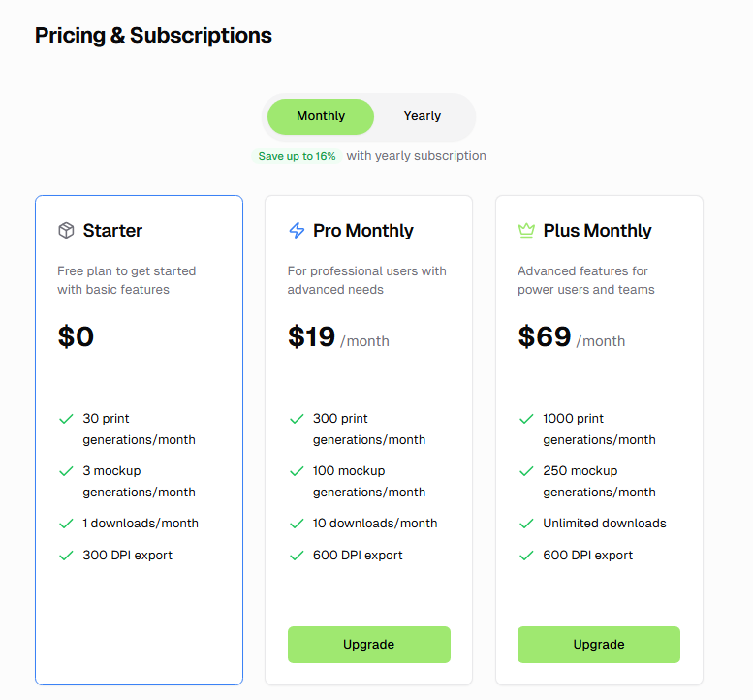Click checkmark next to Unlimited downloads
Viewport: 753px width, 700px height.
(527, 524)
